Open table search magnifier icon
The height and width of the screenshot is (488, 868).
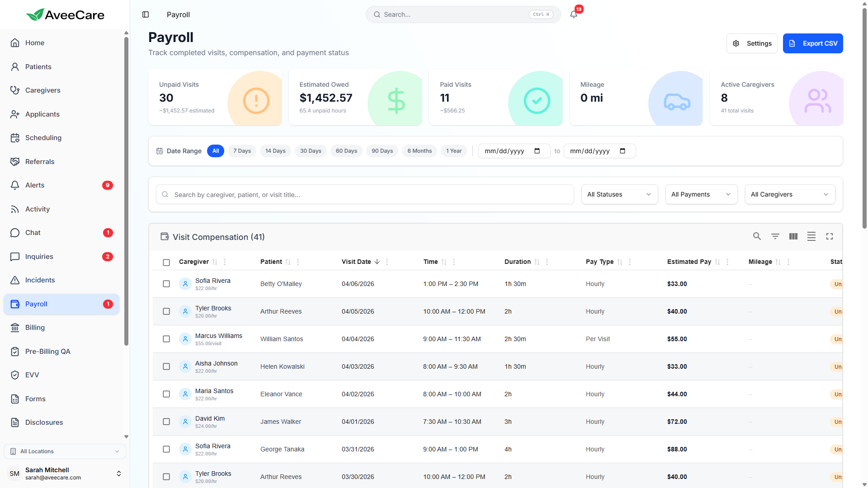[x=757, y=236]
